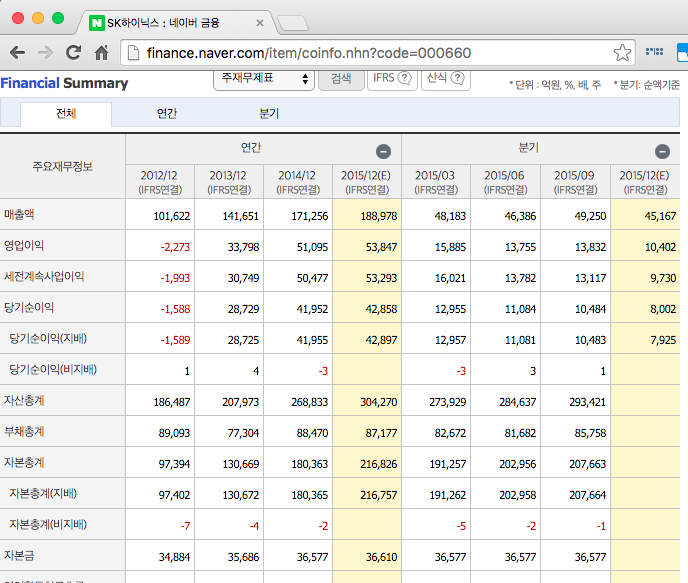
Task: Click the 7,925 net income value
Action: point(663,340)
